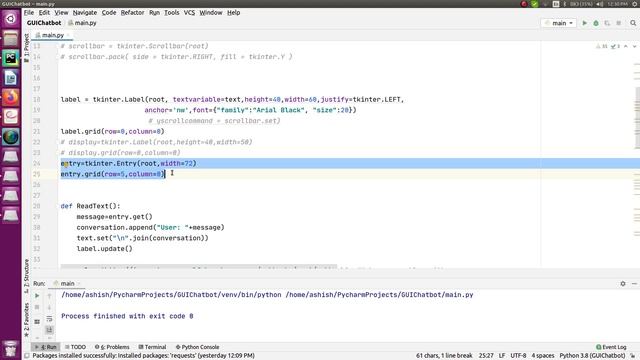Open the main run configuration dropdown
Image resolution: width=640 pixels, height=360 pixels.
point(559,23)
